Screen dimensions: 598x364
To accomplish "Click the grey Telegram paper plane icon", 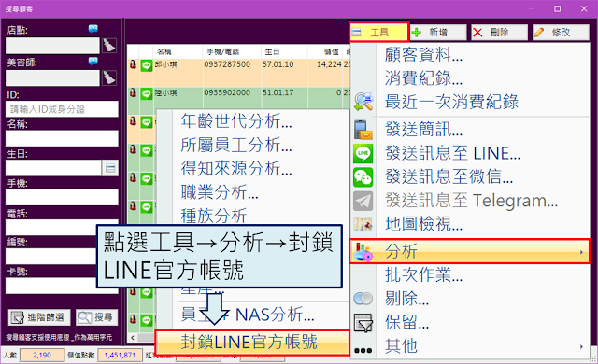I will coord(363,201).
